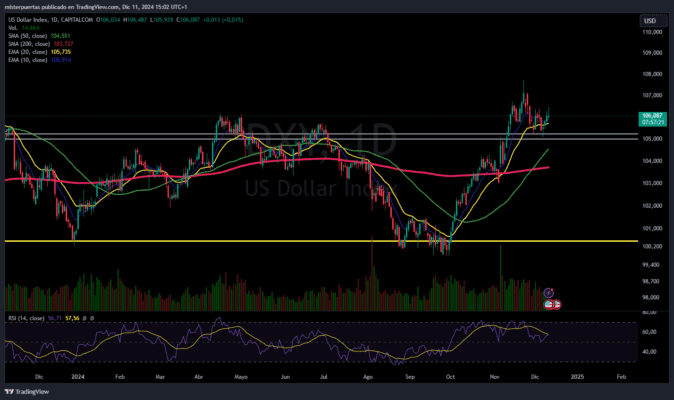This screenshot has width=674, height=400.
Task: Select the EMA (20, close) legend entry
Action: 28,52
